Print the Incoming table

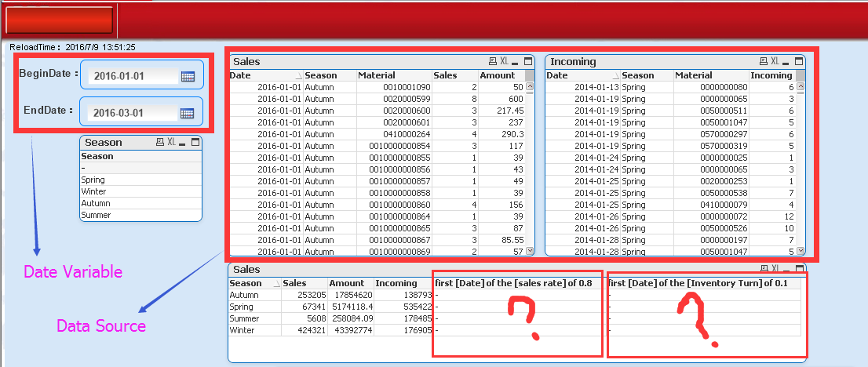(763, 61)
